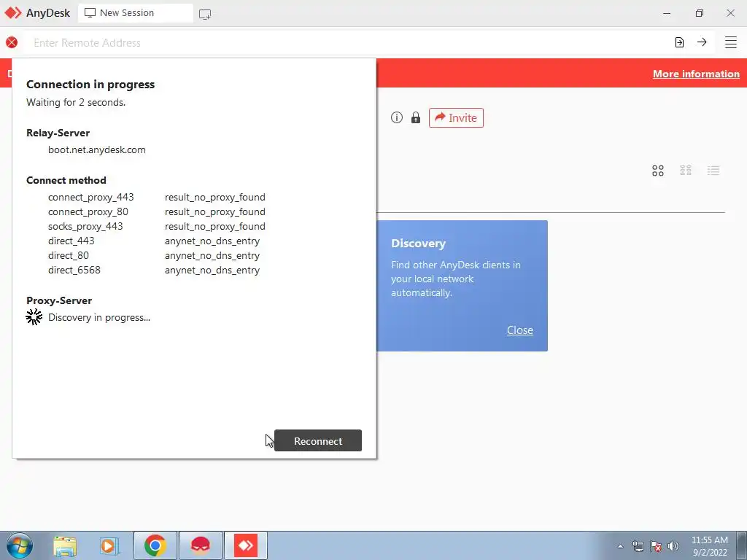Click the connect_proxy_443 row
Screen dimensions: 747x560
(157, 197)
